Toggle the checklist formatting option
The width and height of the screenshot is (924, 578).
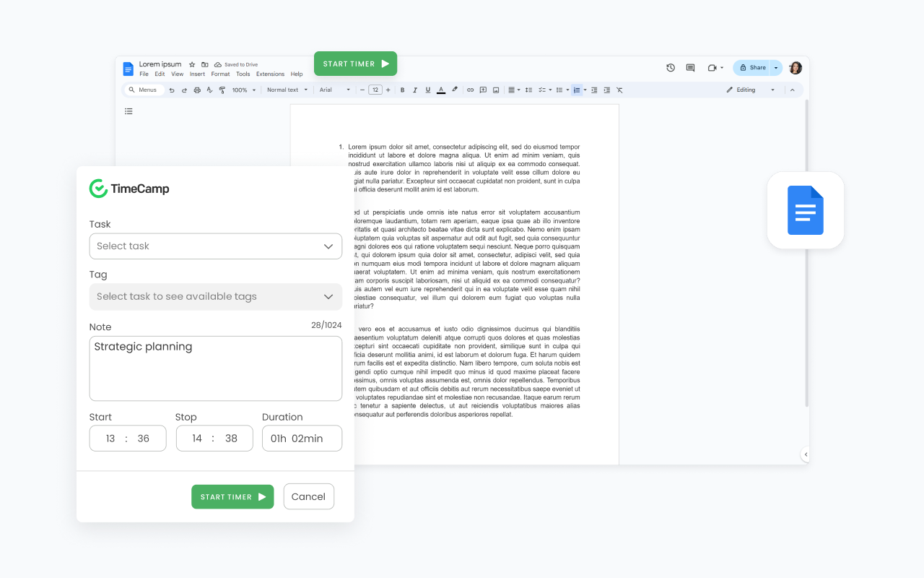tap(543, 89)
